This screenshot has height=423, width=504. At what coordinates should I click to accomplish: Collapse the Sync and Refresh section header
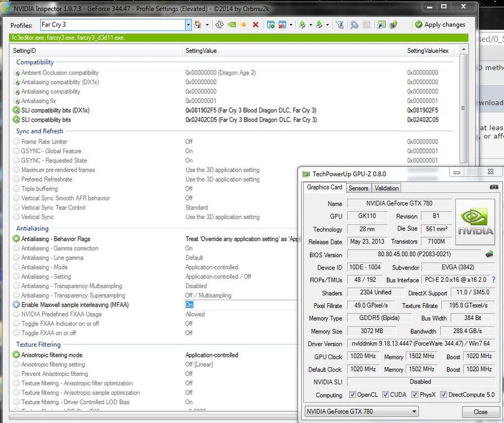pos(40,131)
